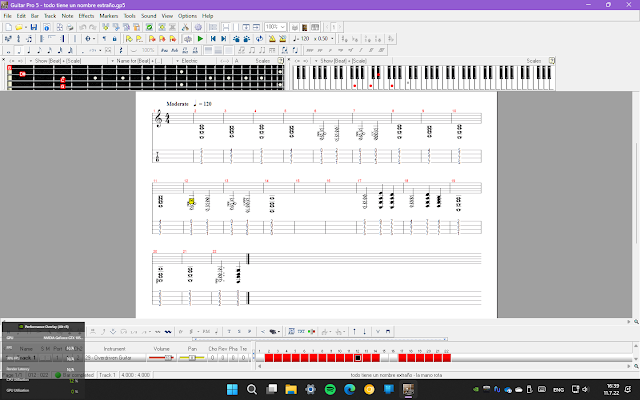Open a file using the folder icon
Viewport: 640px width, 400px height.
coord(19,27)
